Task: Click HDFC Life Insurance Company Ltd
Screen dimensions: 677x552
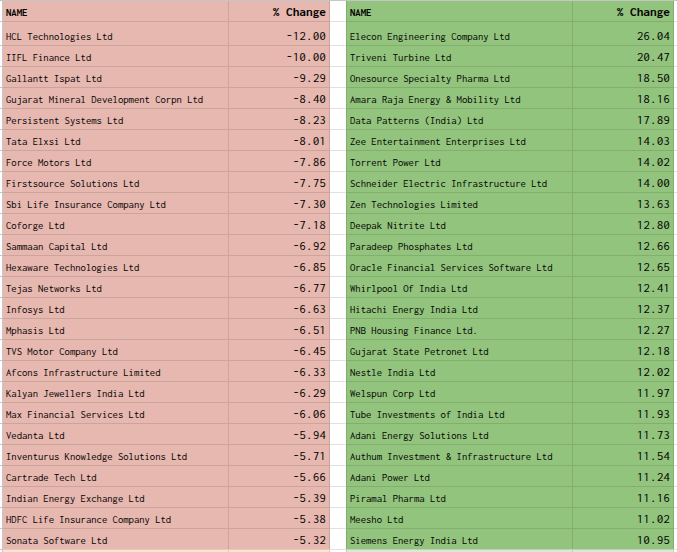Action: (115, 520)
